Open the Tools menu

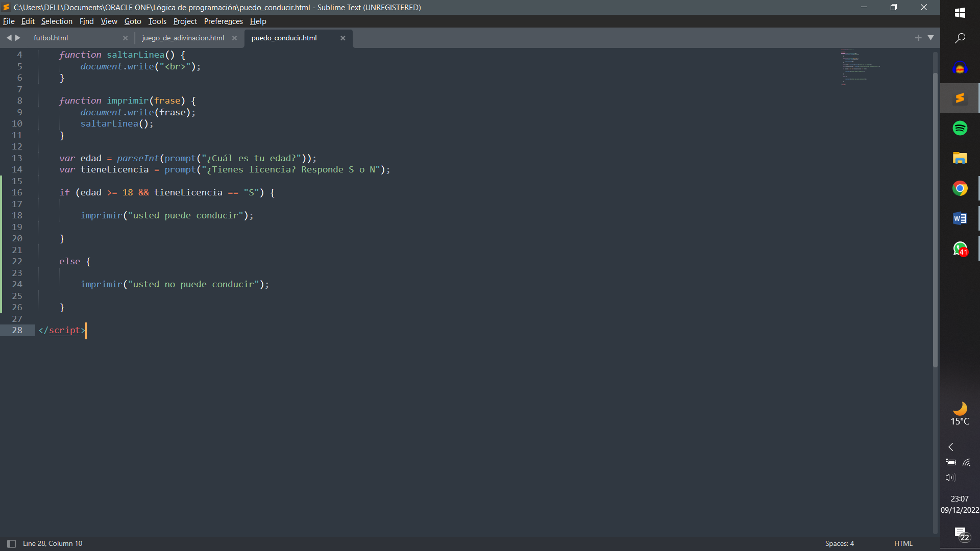point(157,21)
